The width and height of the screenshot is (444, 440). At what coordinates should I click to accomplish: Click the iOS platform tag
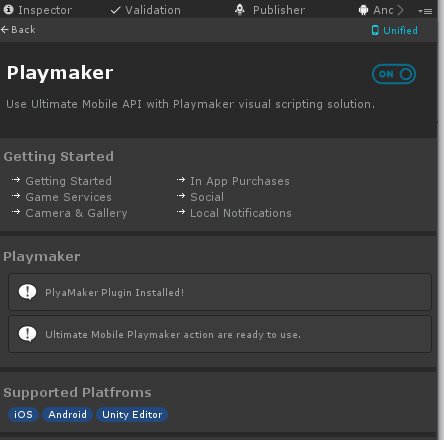[x=23, y=414]
